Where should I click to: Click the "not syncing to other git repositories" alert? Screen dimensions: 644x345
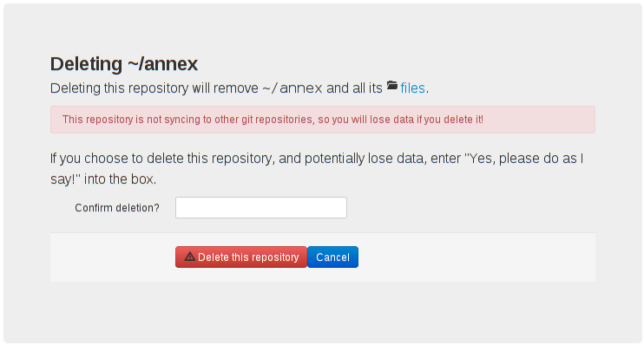tap(273, 120)
